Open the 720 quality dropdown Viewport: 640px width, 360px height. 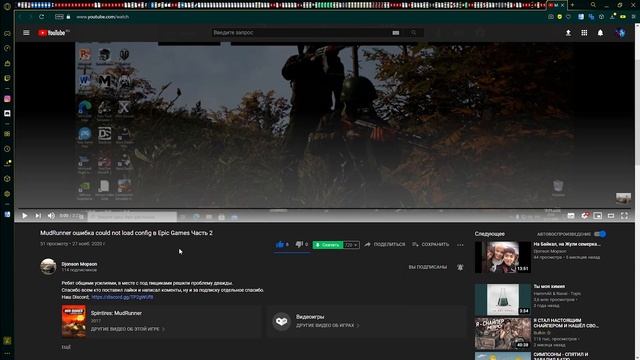point(351,245)
